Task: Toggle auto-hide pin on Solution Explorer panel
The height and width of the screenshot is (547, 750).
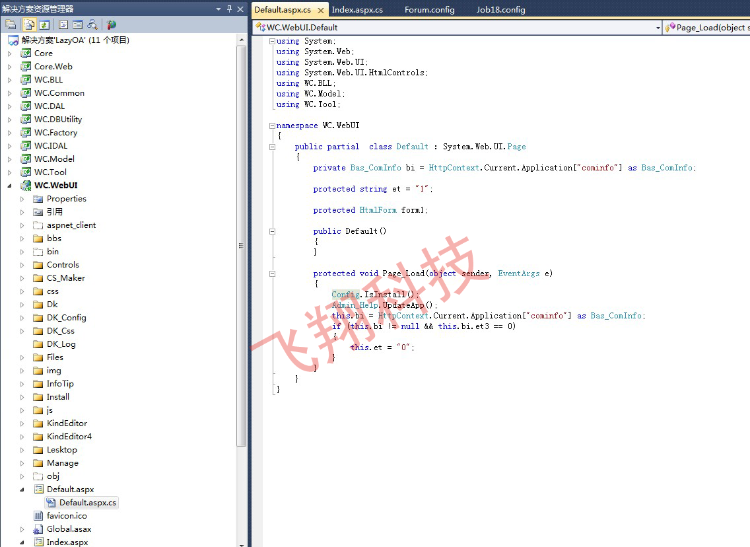Action: tap(231, 7)
